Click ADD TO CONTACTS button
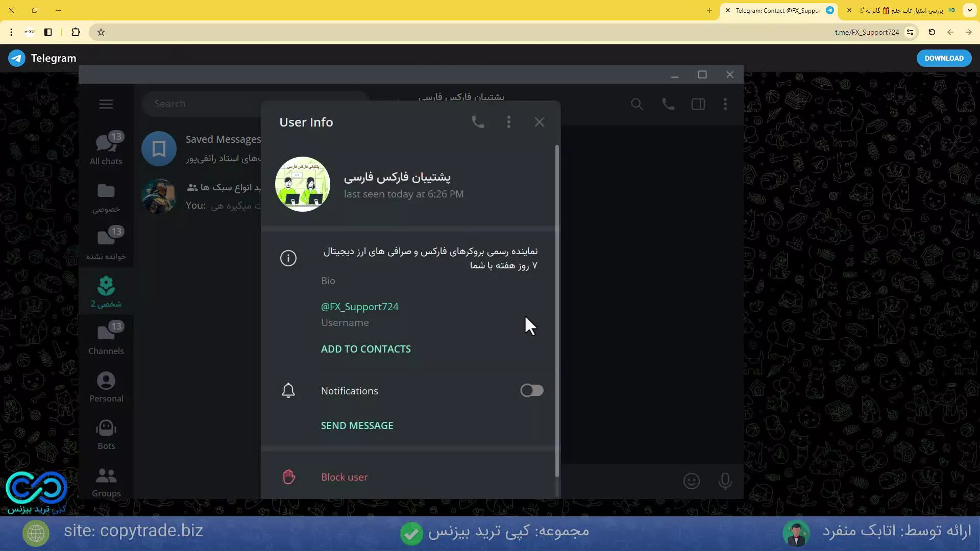980x551 pixels. 366,348
